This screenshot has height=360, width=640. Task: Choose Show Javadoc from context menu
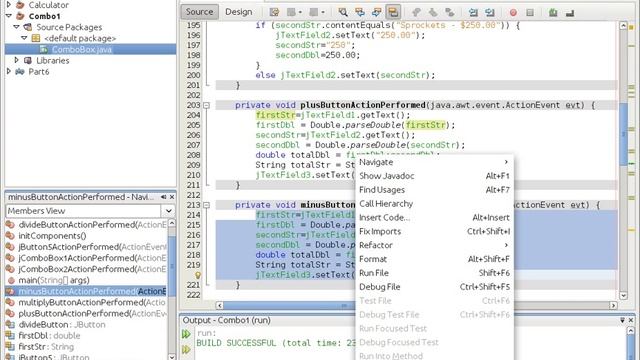(x=434, y=176)
